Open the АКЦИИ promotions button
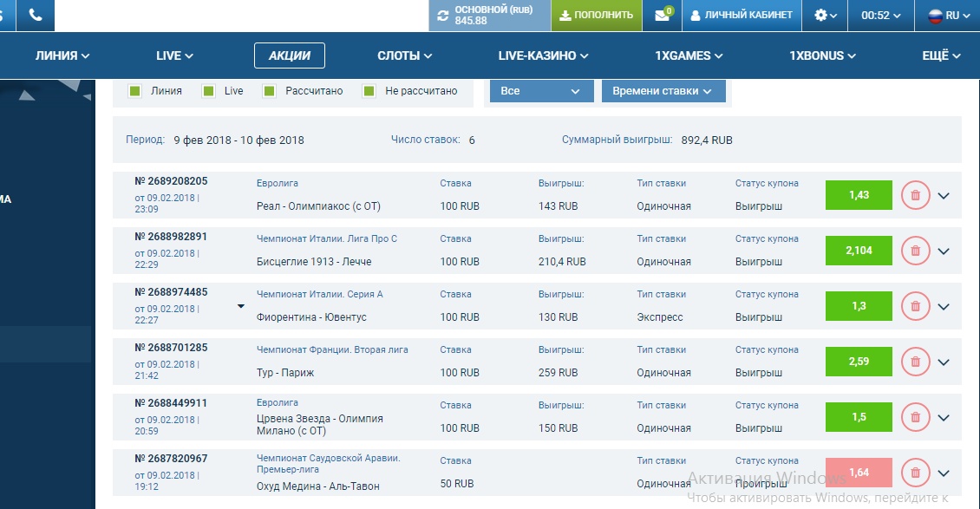The width and height of the screenshot is (980, 509). [x=289, y=55]
